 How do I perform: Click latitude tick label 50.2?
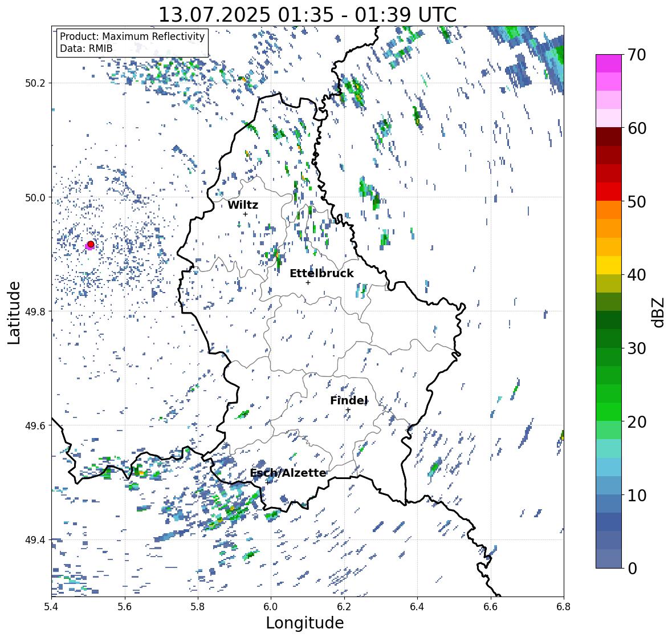click(35, 83)
